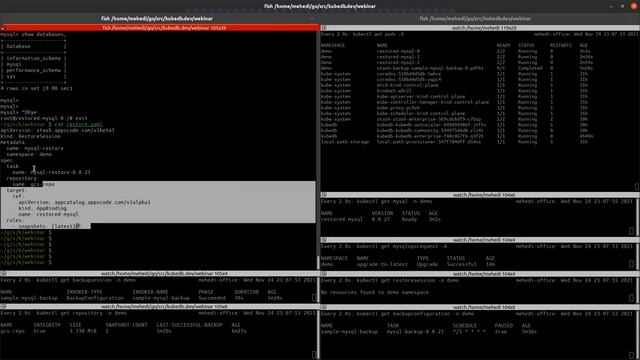Click kubedb-kubedb-autoscaler pod name
The width and height of the screenshot is (640, 360).
pyautogui.click(x=431, y=125)
